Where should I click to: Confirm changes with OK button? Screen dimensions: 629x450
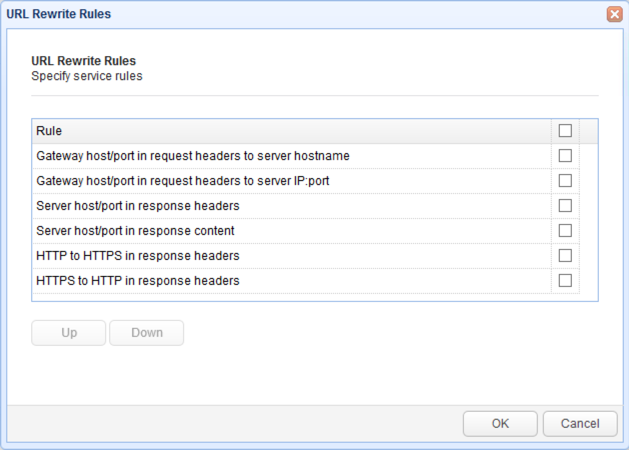click(500, 424)
